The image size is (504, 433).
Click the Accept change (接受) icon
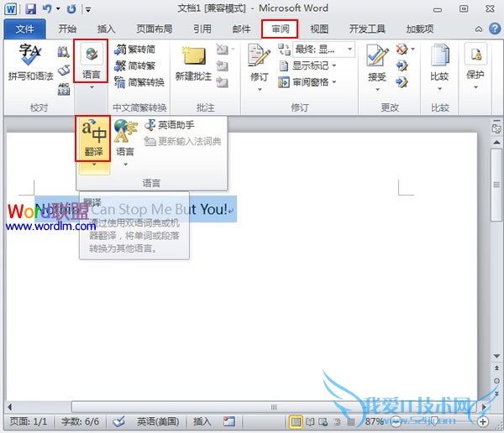(x=377, y=55)
